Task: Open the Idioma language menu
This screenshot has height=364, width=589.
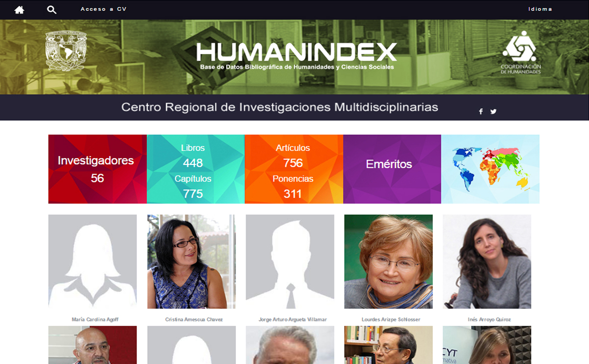Action: [540, 9]
